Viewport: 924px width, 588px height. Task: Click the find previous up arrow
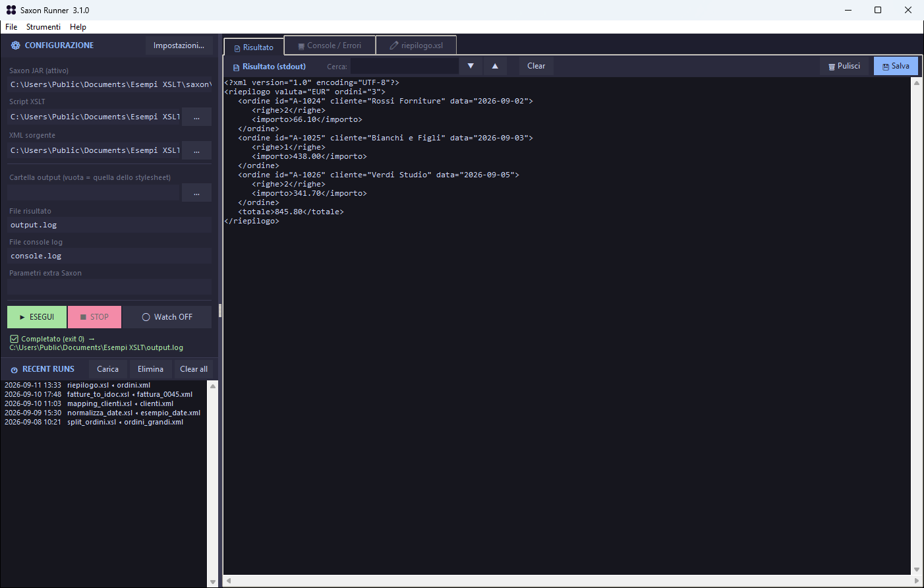tap(495, 66)
